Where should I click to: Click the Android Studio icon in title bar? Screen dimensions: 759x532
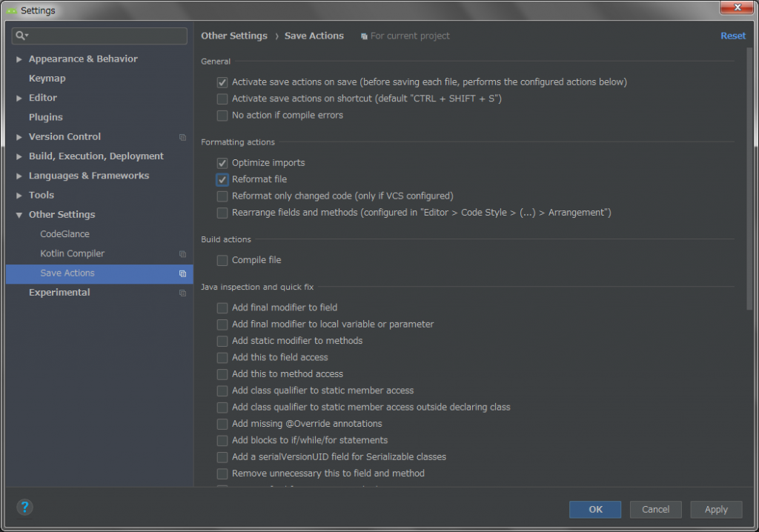pyautogui.click(x=11, y=10)
